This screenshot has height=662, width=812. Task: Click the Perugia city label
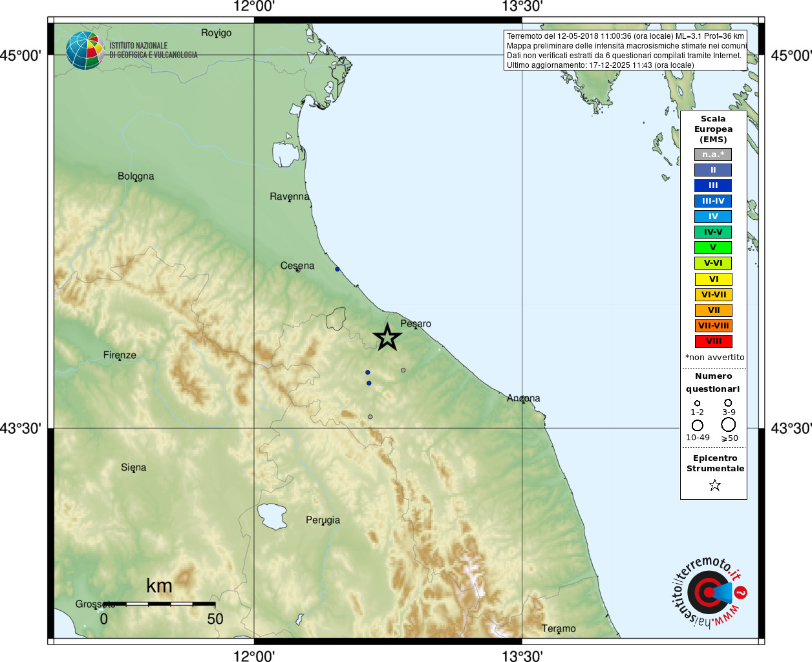(x=323, y=520)
